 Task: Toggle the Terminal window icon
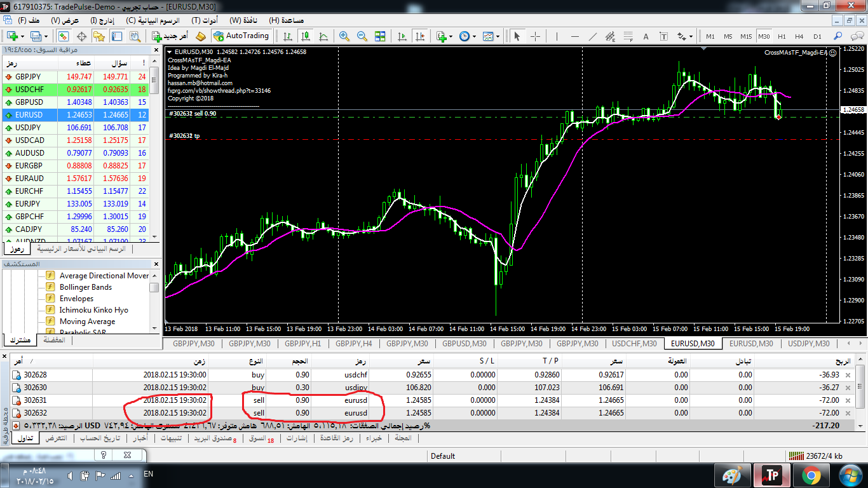[117, 36]
